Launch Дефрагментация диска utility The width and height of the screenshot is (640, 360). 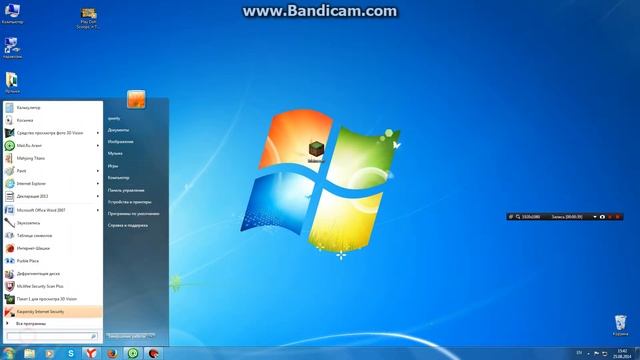(x=52, y=273)
